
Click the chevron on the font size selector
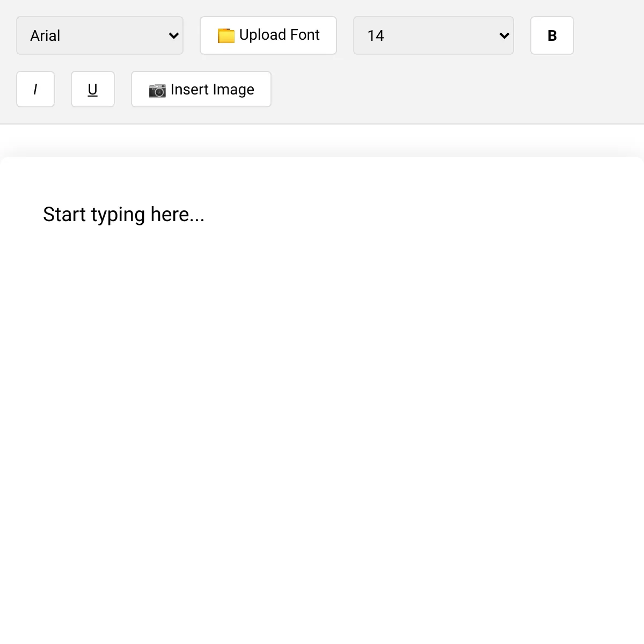point(503,35)
